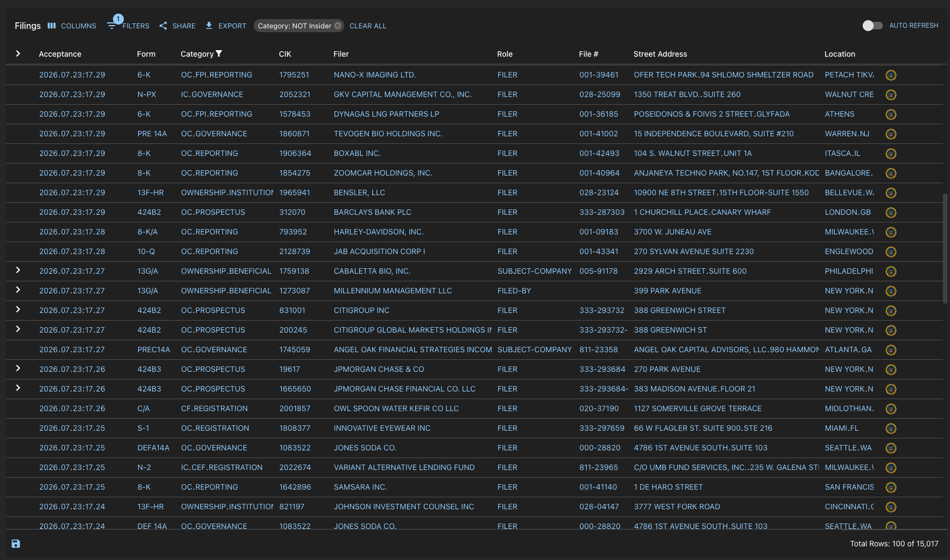Export the filings list
The height and width of the screenshot is (560, 950).
point(225,26)
